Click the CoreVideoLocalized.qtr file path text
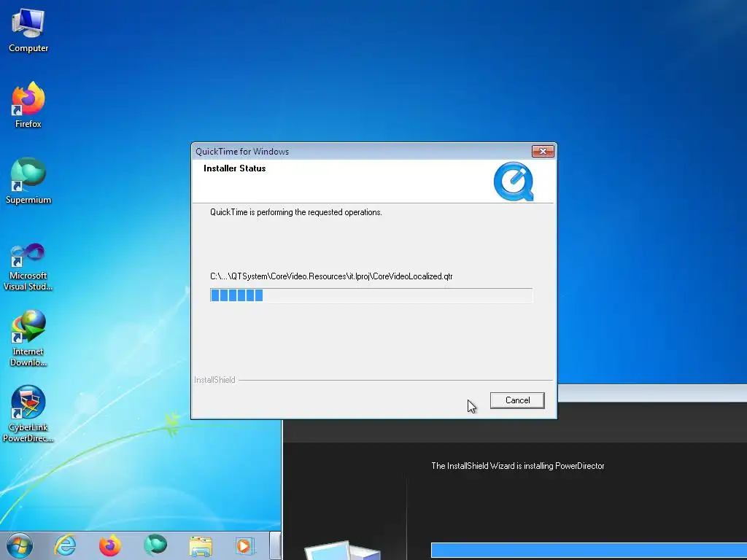747x560 pixels. click(331, 276)
